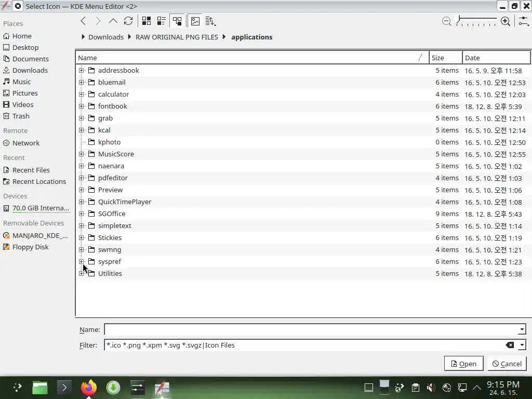The width and height of the screenshot is (532, 399).
Task: Click into the Name input field
Action: tap(311, 329)
